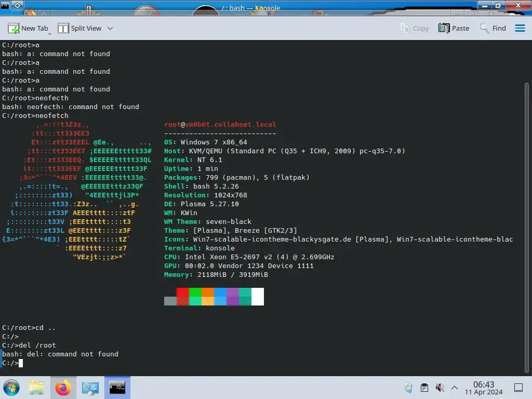The width and height of the screenshot is (532, 399).
Task: Open a new tab in Konsole
Action: pos(28,28)
